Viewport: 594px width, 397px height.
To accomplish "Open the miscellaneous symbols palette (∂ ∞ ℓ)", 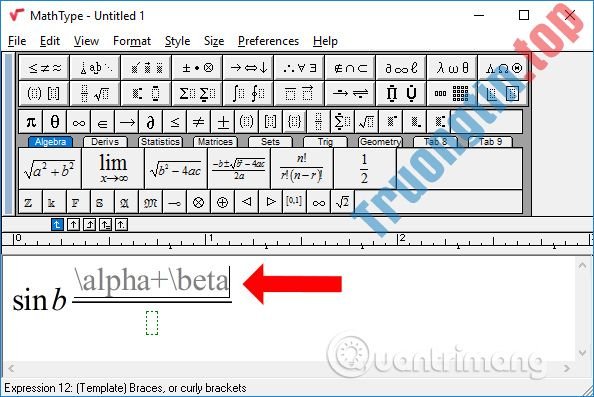I will pyautogui.click(x=401, y=68).
